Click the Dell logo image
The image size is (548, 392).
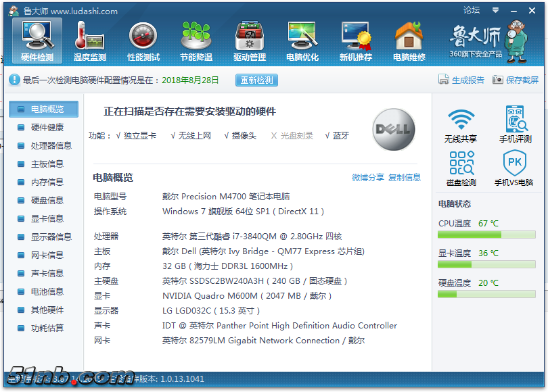click(394, 129)
